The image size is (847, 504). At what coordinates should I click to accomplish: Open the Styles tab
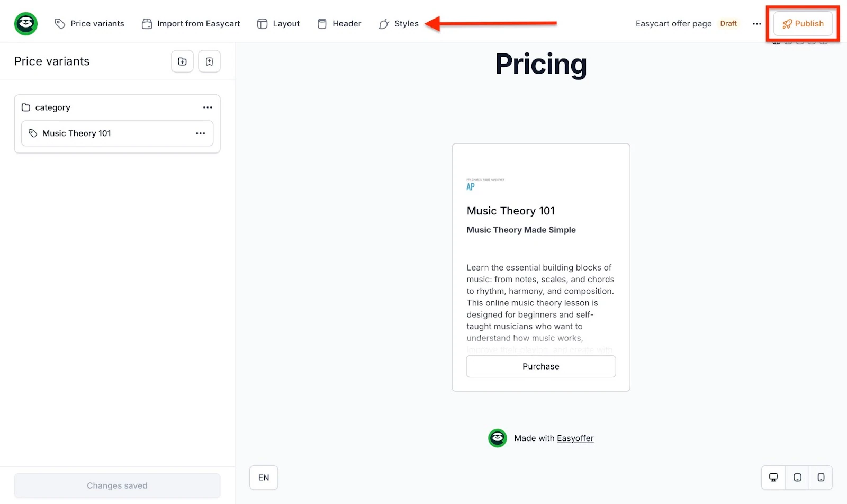click(399, 24)
